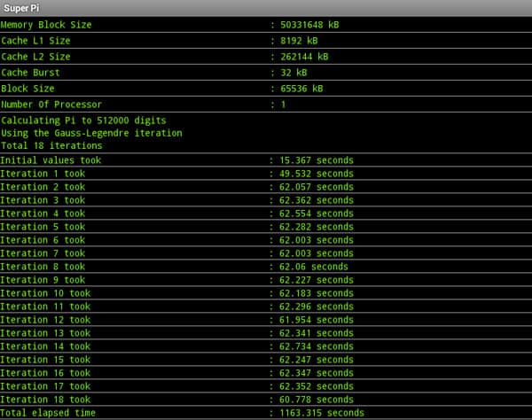Select the Total elapsed time label
Screen dimensions: 532x420
coord(48,413)
